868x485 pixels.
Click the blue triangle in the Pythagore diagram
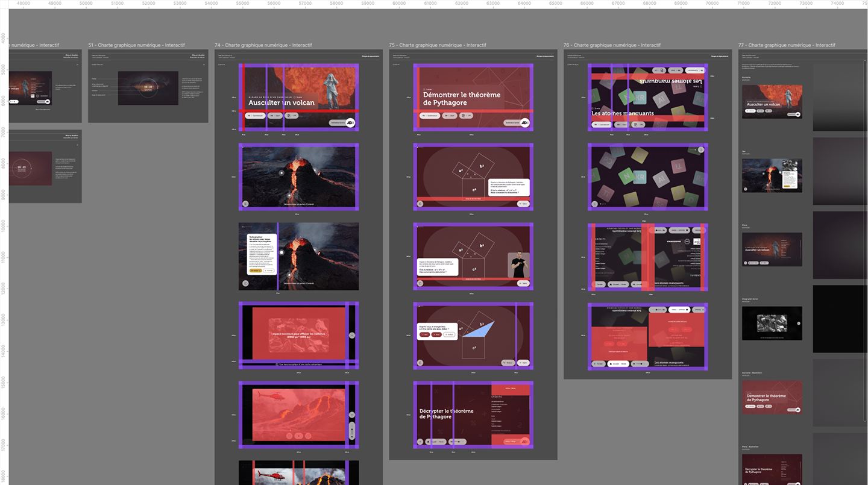pos(481,330)
